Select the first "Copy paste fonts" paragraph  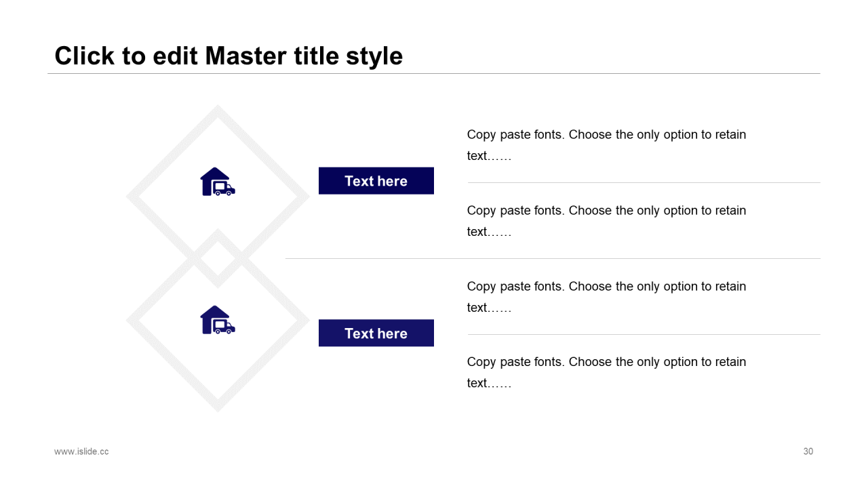[x=606, y=145]
